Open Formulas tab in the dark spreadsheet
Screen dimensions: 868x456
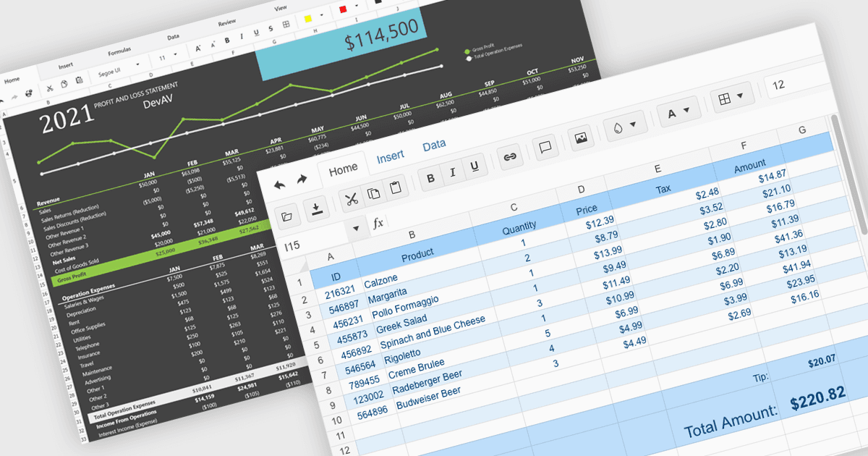click(119, 52)
